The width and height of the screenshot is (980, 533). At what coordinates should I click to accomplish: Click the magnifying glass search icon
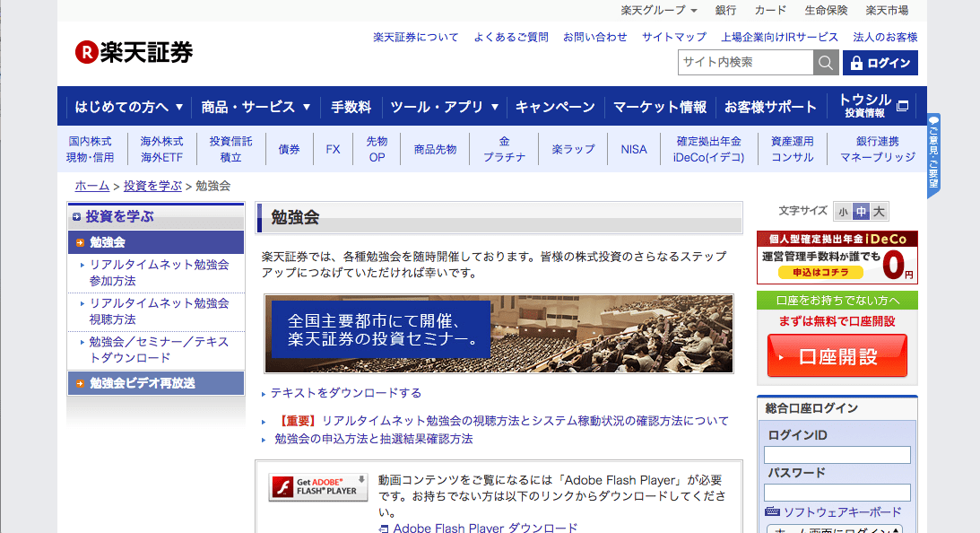(x=826, y=63)
